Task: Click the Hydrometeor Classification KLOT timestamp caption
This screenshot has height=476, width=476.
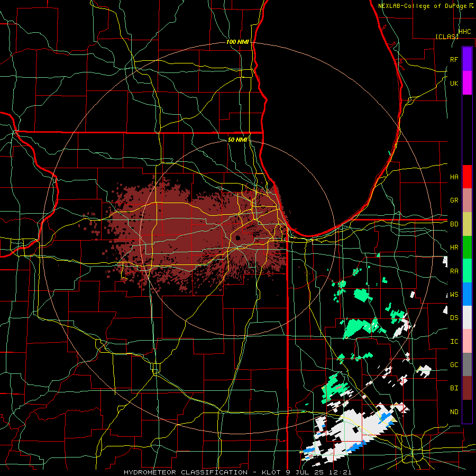Action: click(237, 472)
